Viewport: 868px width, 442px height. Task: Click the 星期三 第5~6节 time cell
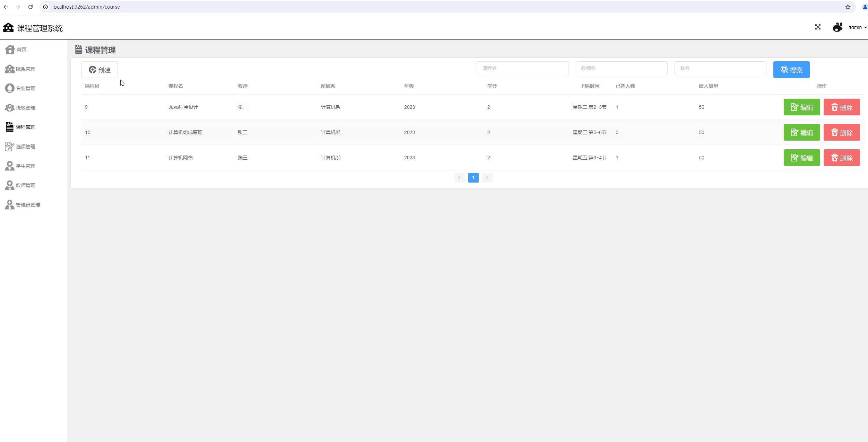[590, 132]
